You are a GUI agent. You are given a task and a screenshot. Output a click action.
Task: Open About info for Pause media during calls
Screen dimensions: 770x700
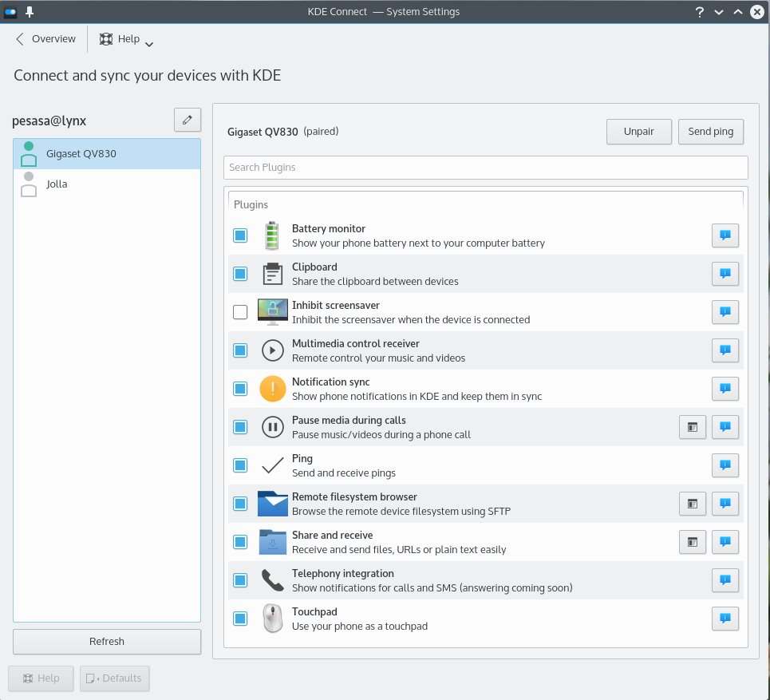pos(725,427)
